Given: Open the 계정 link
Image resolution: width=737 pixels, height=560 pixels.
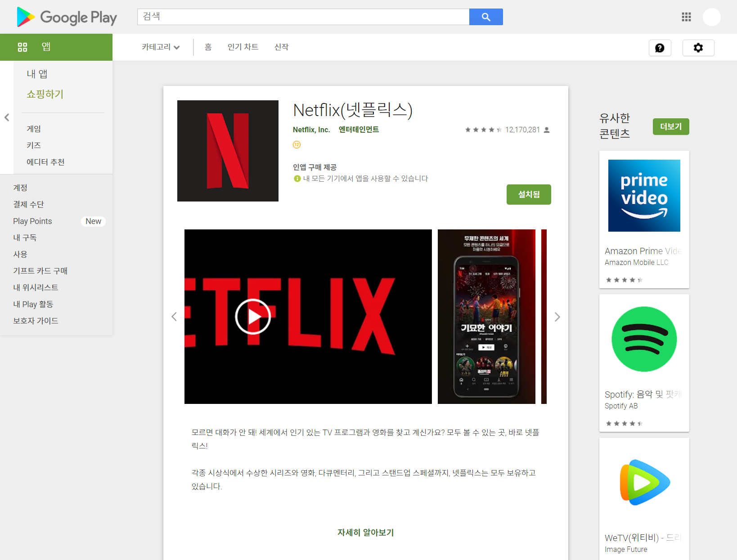Looking at the screenshot, I should (20, 188).
